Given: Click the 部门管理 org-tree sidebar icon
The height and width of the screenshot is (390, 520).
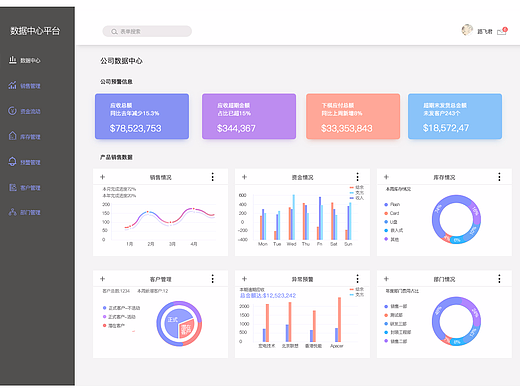Looking at the screenshot, I should [12, 212].
